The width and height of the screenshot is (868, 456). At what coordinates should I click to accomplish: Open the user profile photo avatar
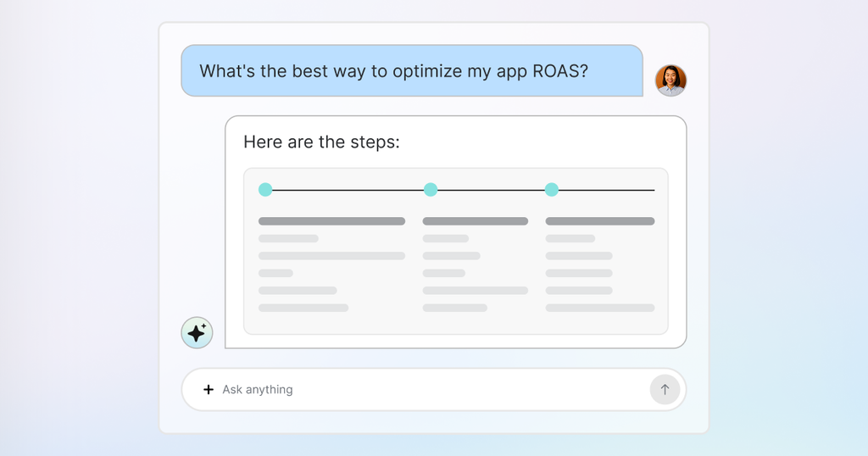[x=671, y=81]
